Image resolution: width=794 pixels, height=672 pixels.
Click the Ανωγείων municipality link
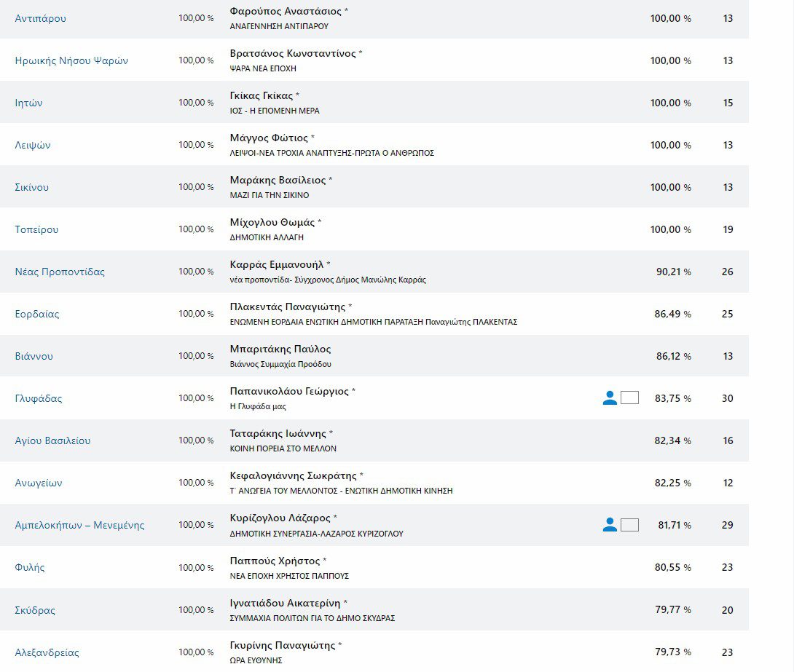click(x=39, y=483)
